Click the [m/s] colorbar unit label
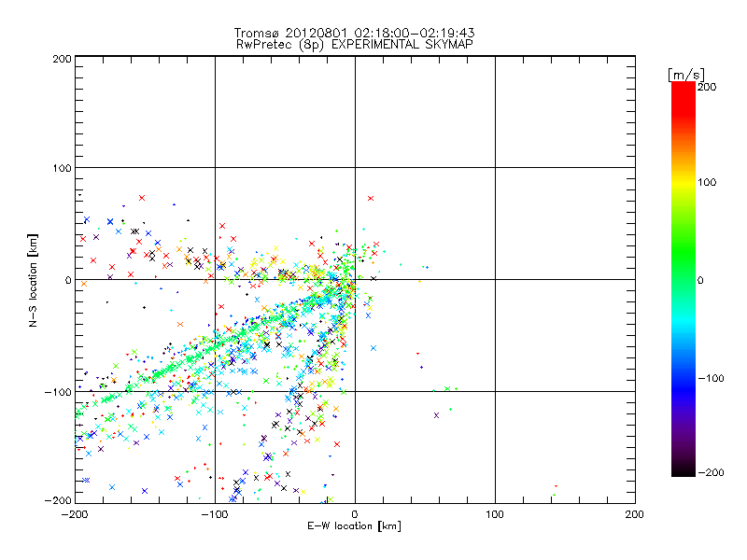 [x=685, y=74]
